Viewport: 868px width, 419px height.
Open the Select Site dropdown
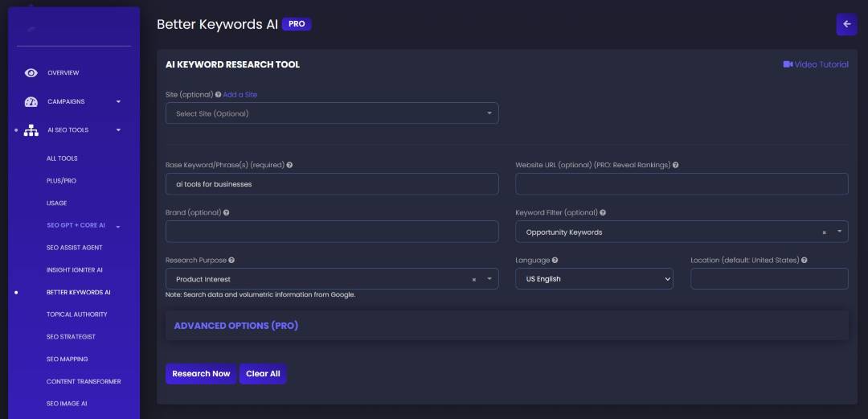pos(332,113)
